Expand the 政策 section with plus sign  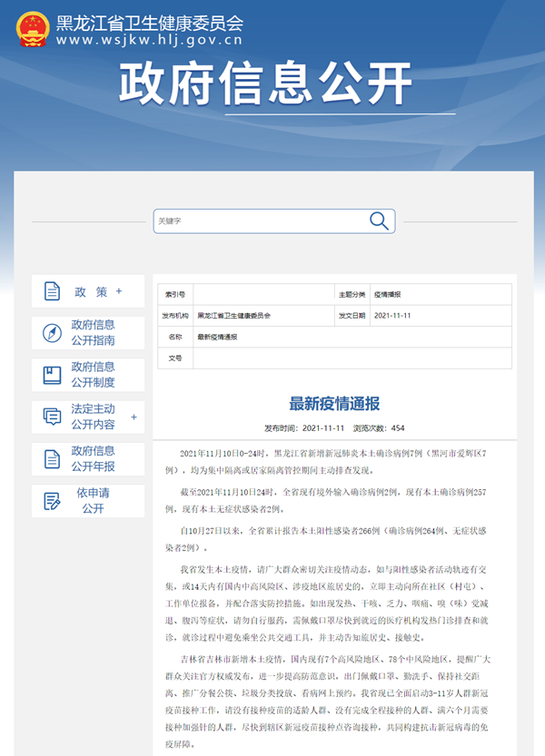(x=118, y=291)
